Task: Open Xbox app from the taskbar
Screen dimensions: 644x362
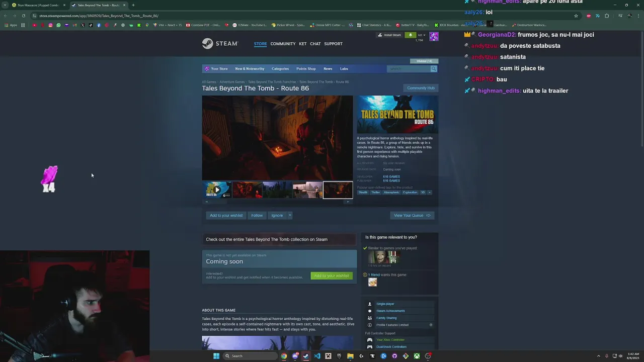Action: click(417, 356)
